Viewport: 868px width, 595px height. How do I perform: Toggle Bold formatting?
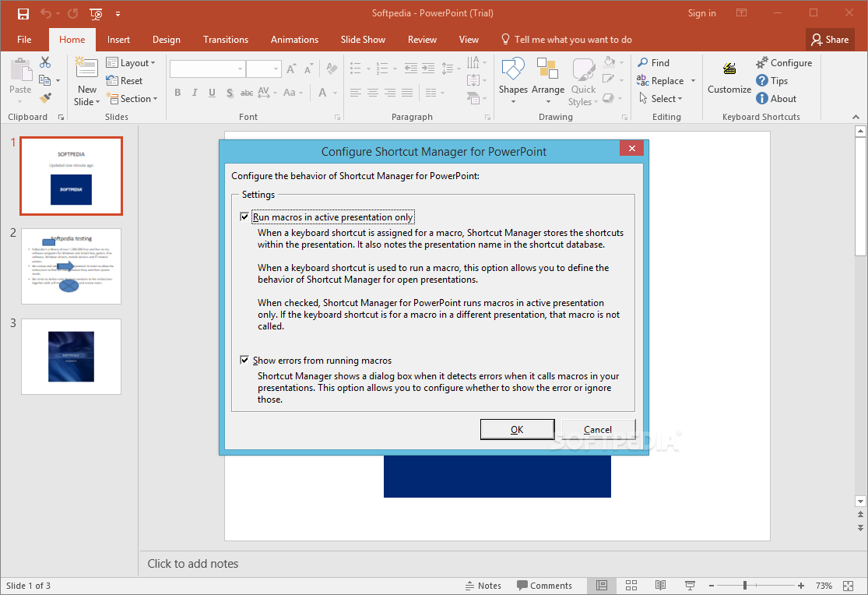(177, 93)
